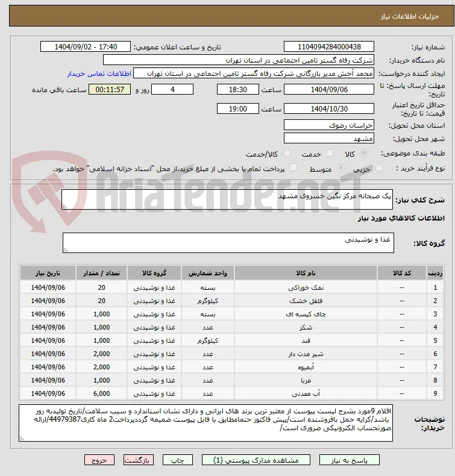Click the ردیف column header
This screenshot has width=455, height=476.
click(435, 273)
